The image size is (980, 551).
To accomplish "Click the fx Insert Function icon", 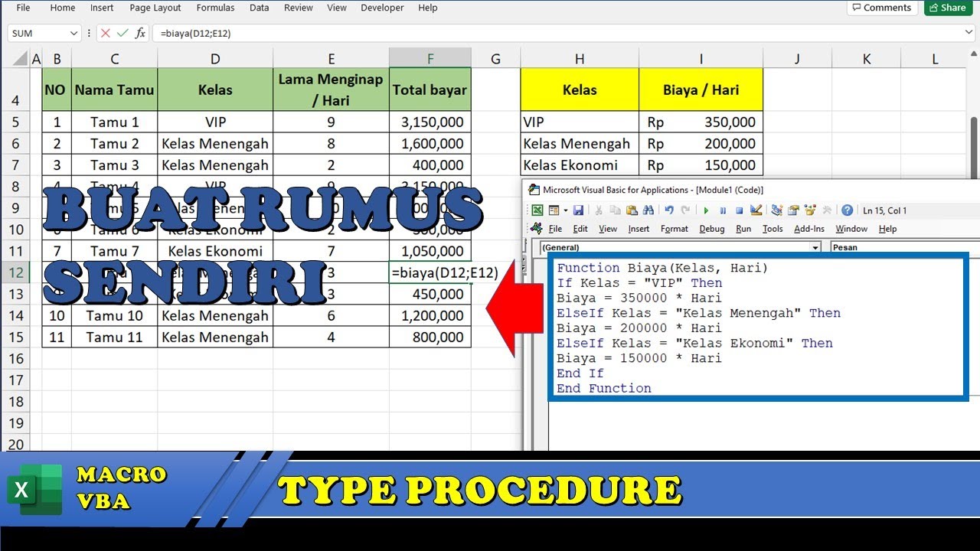I will coord(140,33).
